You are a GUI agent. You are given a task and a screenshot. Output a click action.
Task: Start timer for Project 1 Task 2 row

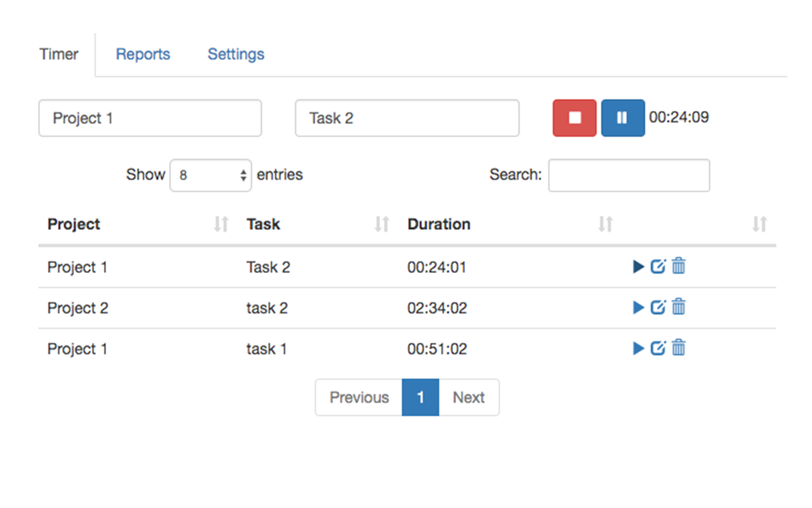tap(639, 267)
